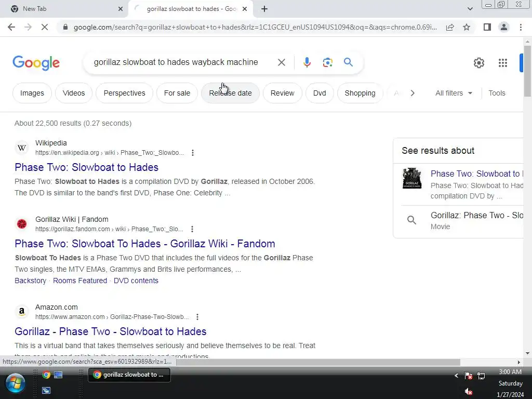The width and height of the screenshot is (532, 399).
Task: Click the Gorillaz Wiki Fandom favicon
Action: 22,224
